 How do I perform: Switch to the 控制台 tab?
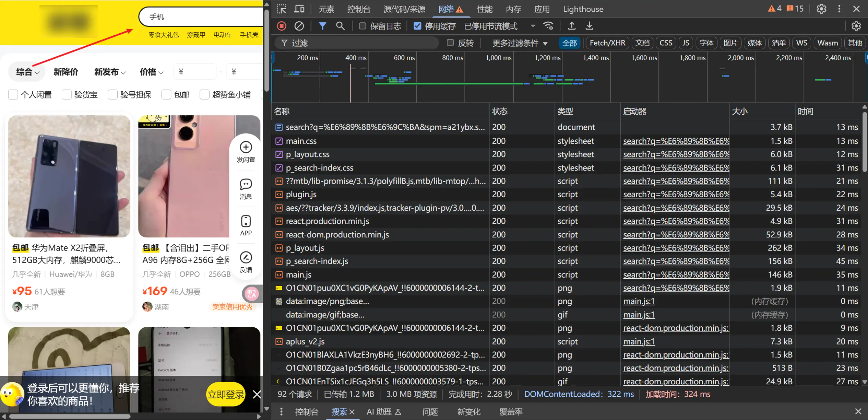[x=358, y=9]
